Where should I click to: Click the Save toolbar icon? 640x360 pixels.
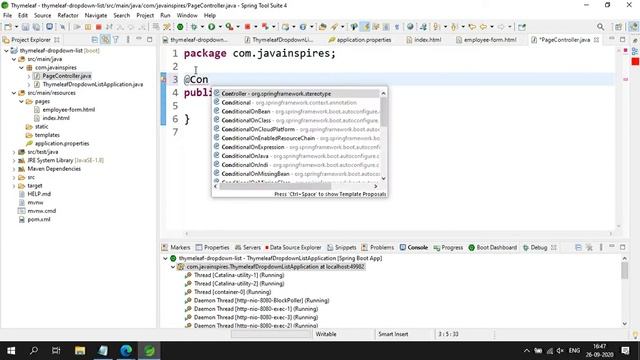[25, 27]
